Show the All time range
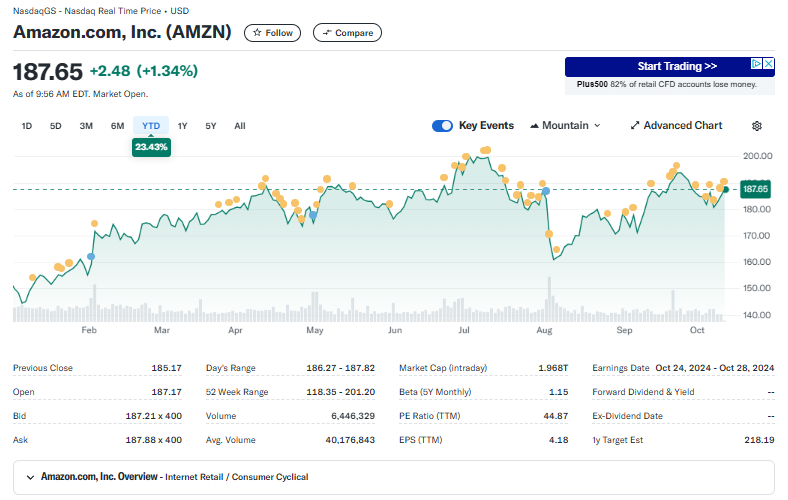The height and width of the screenshot is (500, 788). coord(240,126)
